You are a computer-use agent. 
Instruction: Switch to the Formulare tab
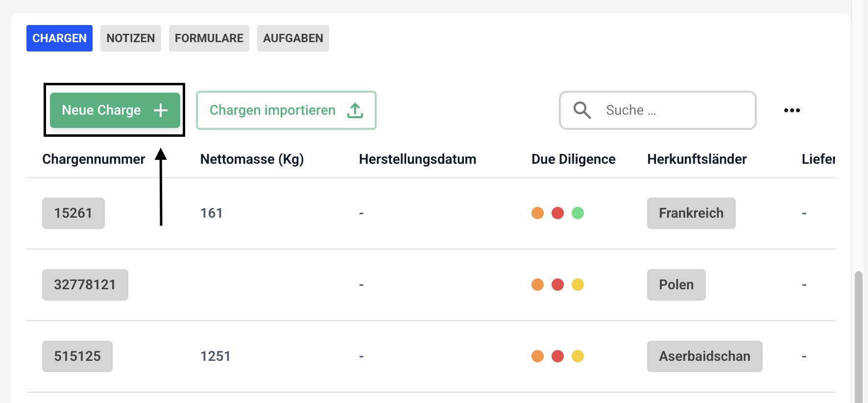pos(209,38)
